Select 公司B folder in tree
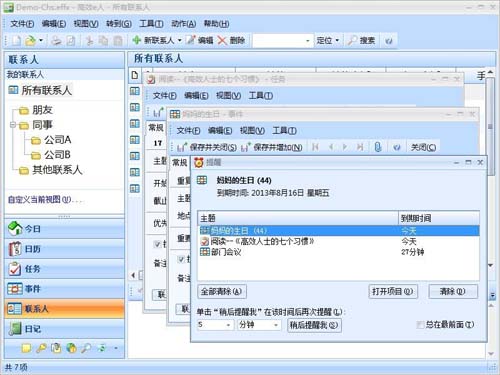Image resolution: width=500 pixels, height=375 pixels. pyautogui.click(x=51, y=155)
